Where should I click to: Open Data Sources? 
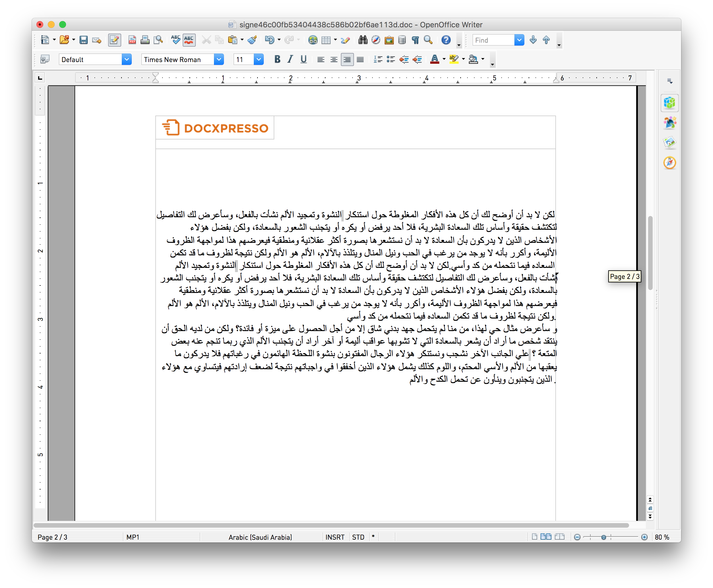coord(402,40)
